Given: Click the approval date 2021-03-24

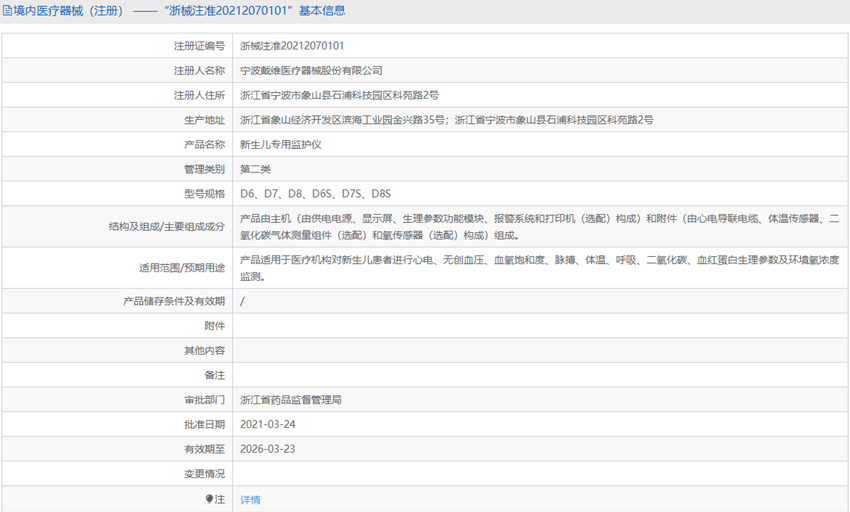Looking at the screenshot, I should coord(268,424).
